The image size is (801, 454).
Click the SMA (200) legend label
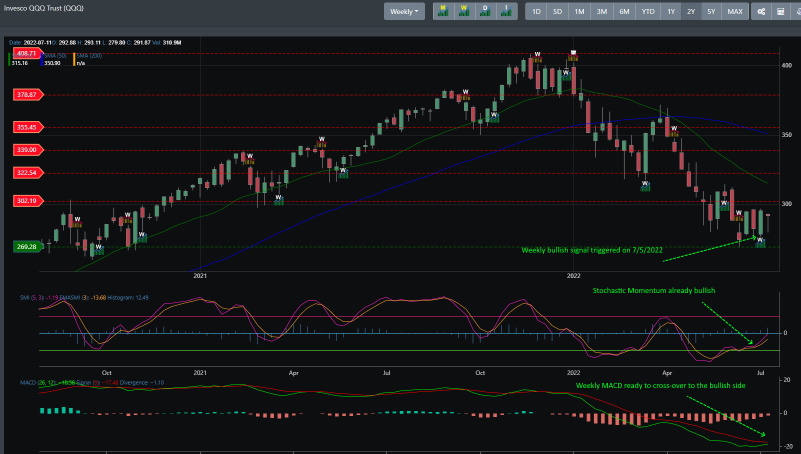[89, 56]
